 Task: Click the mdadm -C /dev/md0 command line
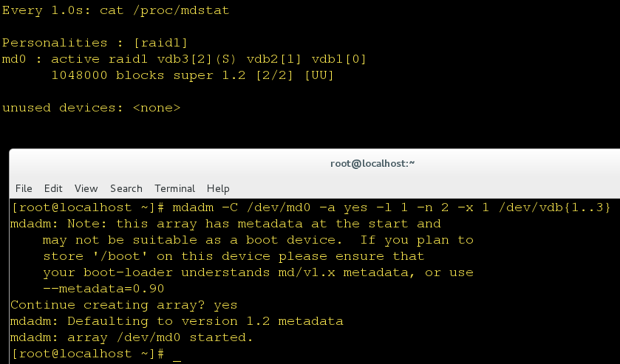pos(392,207)
